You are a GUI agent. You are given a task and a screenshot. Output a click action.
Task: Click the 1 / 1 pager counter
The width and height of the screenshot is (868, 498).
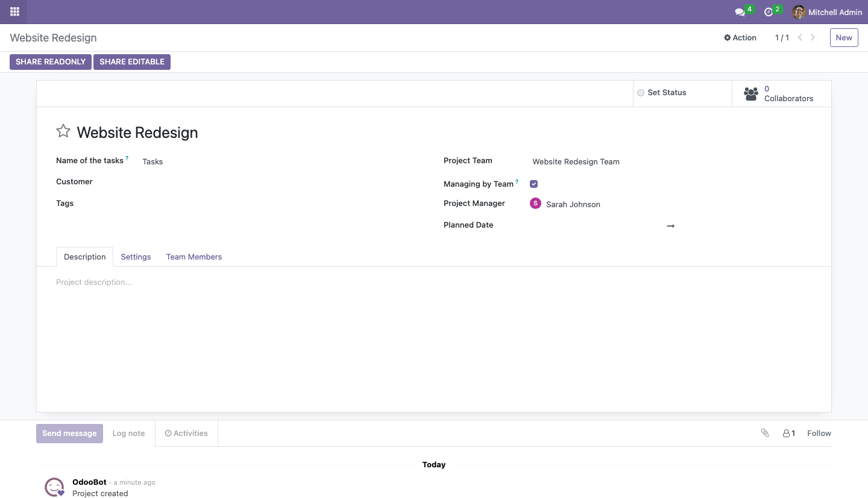coord(782,37)
